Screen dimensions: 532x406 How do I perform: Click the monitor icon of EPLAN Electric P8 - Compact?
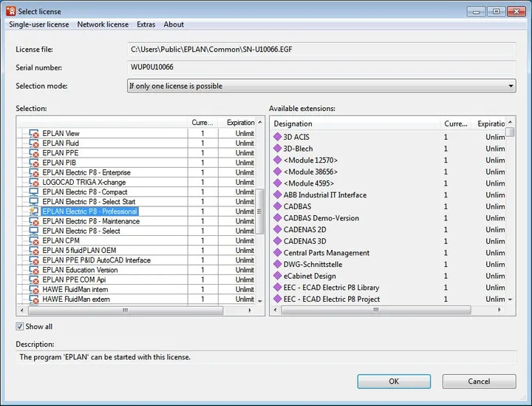(x=34, y=192)
